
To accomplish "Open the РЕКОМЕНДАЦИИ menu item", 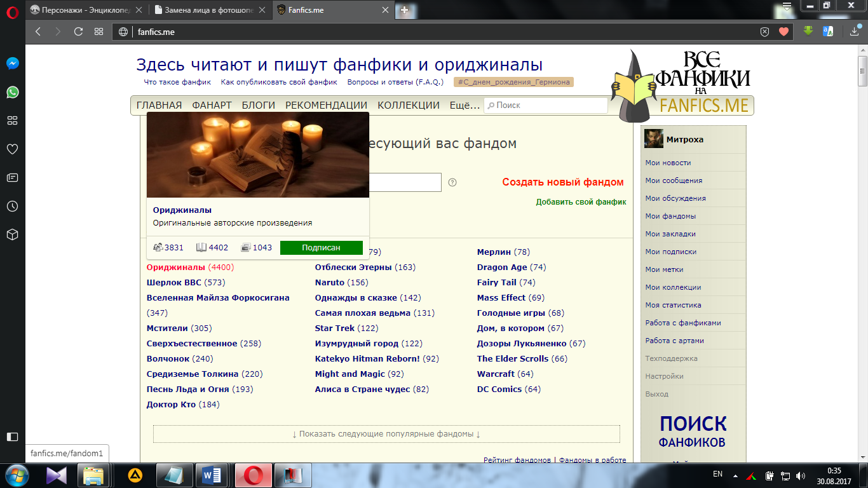I will [326, 105].
